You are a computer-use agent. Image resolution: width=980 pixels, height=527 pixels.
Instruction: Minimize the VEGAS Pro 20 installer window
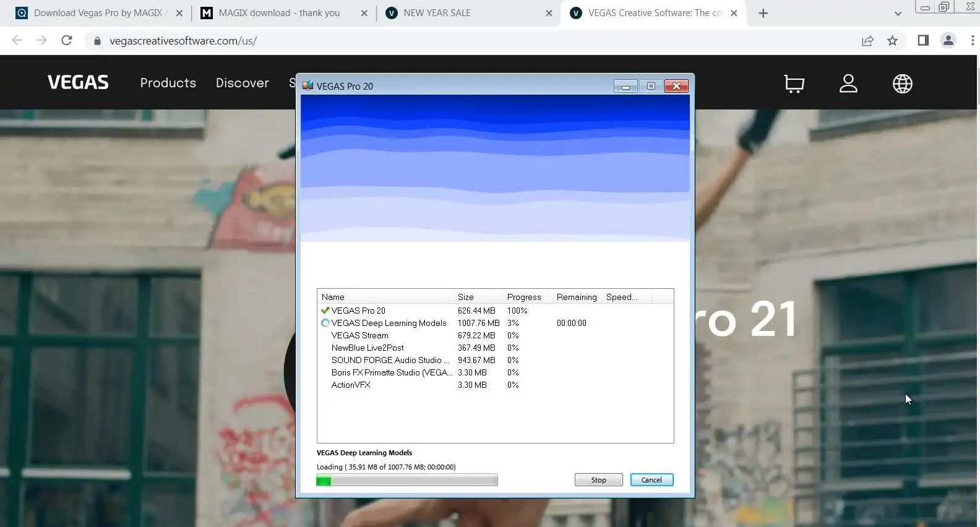coord(625,86)
